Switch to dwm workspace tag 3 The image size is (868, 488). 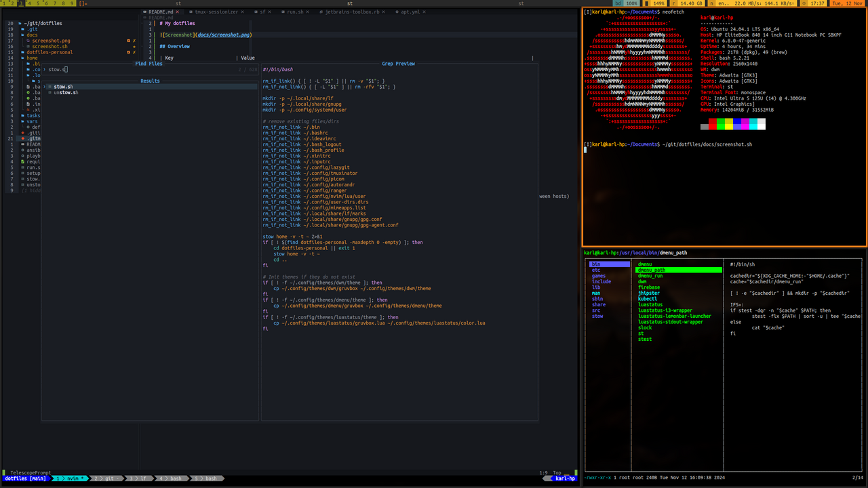click(x=21, y=3)
